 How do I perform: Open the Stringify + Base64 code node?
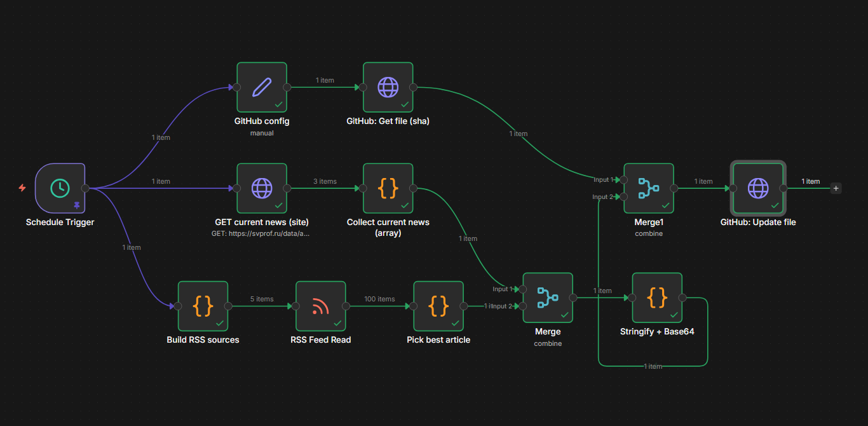click(657, 298)
